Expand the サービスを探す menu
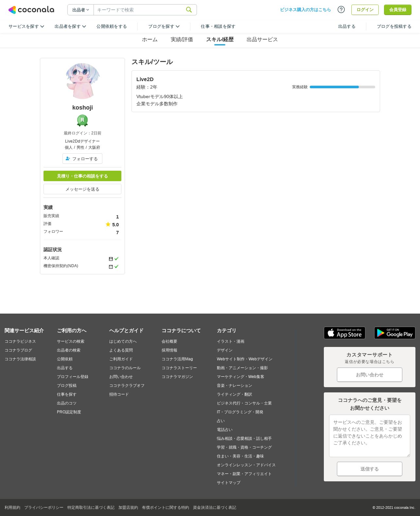This screenshot has height=516, width=420. click(26, 26)
